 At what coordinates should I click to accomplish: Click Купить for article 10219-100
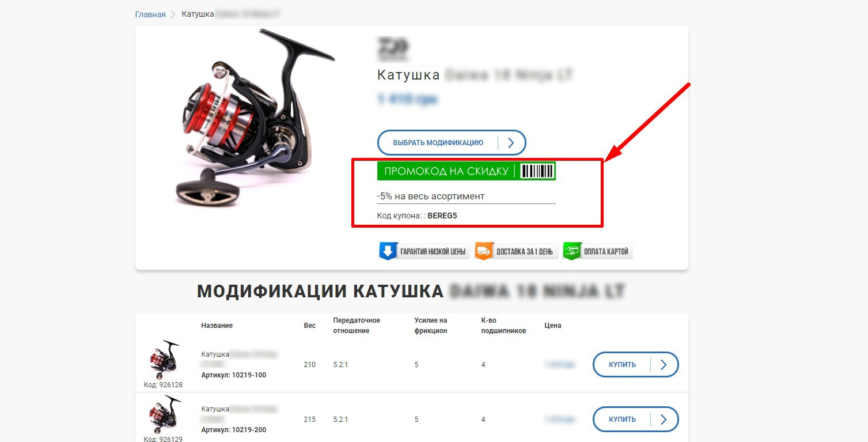pos(636,365)
